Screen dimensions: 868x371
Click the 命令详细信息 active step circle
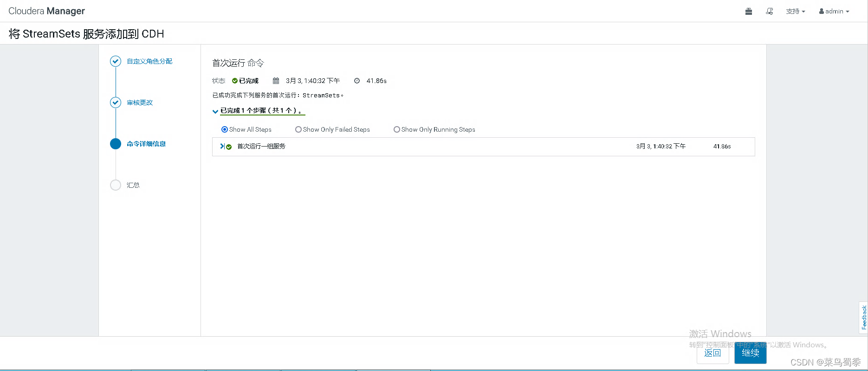(116, 144)
